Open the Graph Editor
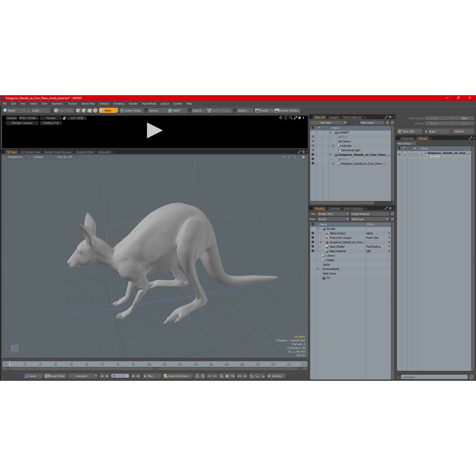Image resolution: width=476 pixels, height=476 pixels. 55,376
